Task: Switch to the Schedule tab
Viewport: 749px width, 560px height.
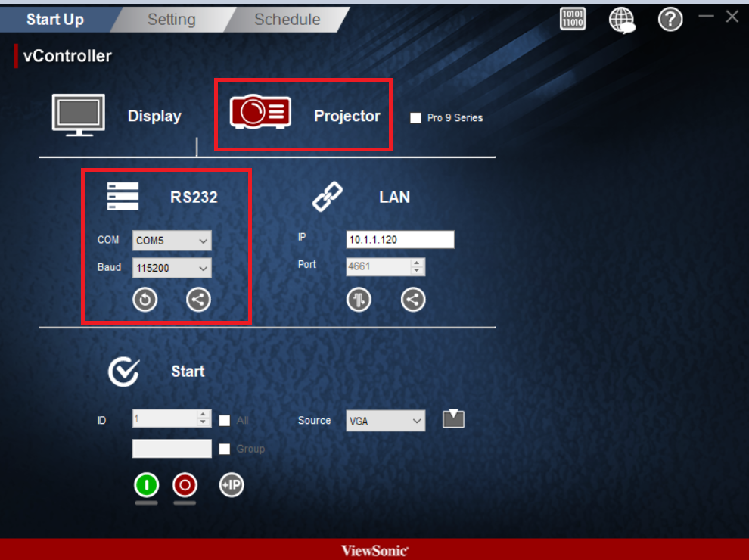Action: click(287, 20)
